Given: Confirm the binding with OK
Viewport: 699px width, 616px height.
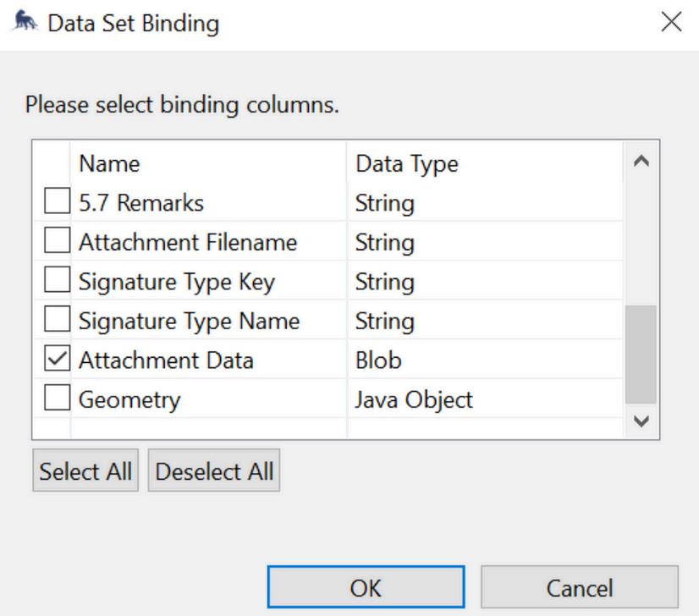Looking at the screenshot, I should [x=366, y=587].
